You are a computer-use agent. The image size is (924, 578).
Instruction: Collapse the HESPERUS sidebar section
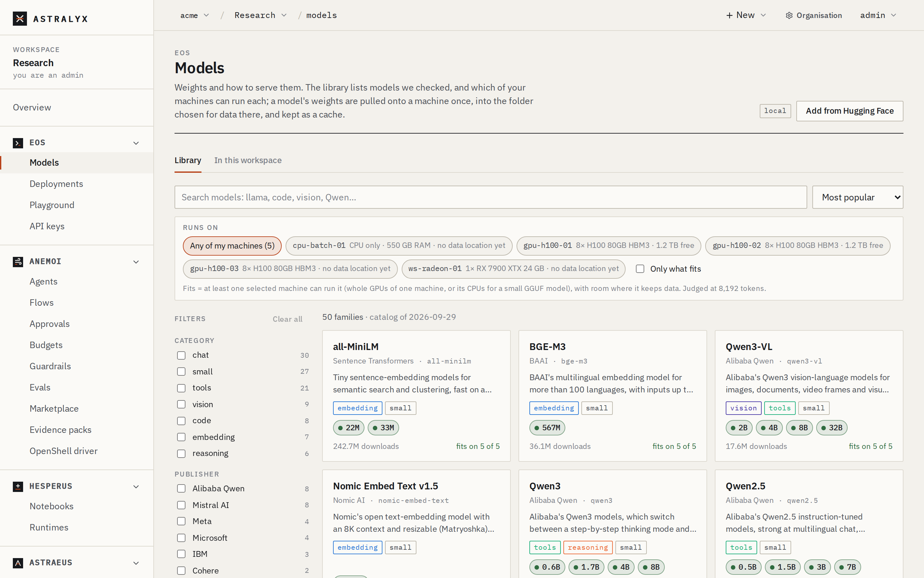click(x=136, y=486)
